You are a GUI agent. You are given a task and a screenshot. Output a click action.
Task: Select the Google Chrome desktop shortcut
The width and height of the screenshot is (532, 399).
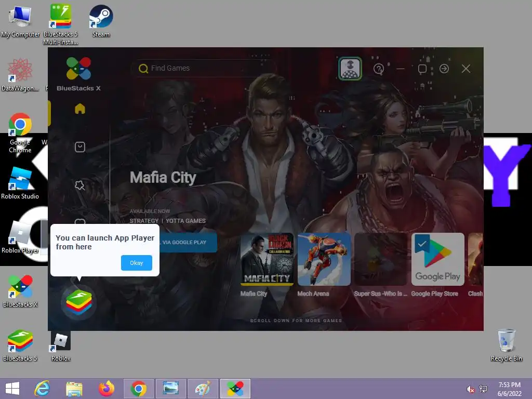point(20,132)
